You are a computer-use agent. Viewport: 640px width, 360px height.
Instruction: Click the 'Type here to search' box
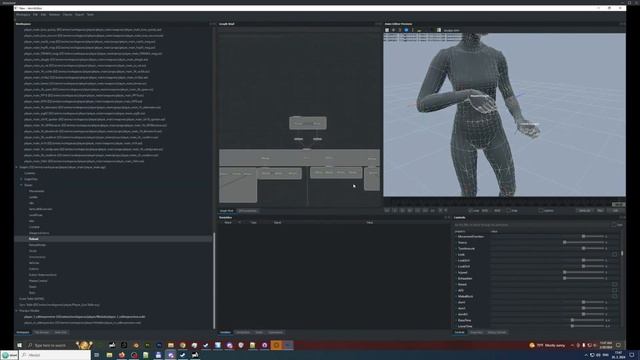tap(50, 345)
